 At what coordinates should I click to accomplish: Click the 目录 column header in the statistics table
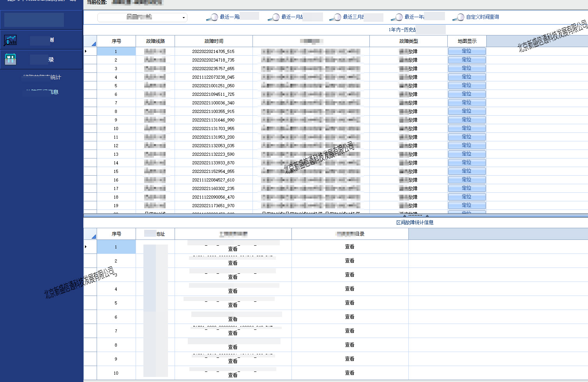tap(350, 234)
